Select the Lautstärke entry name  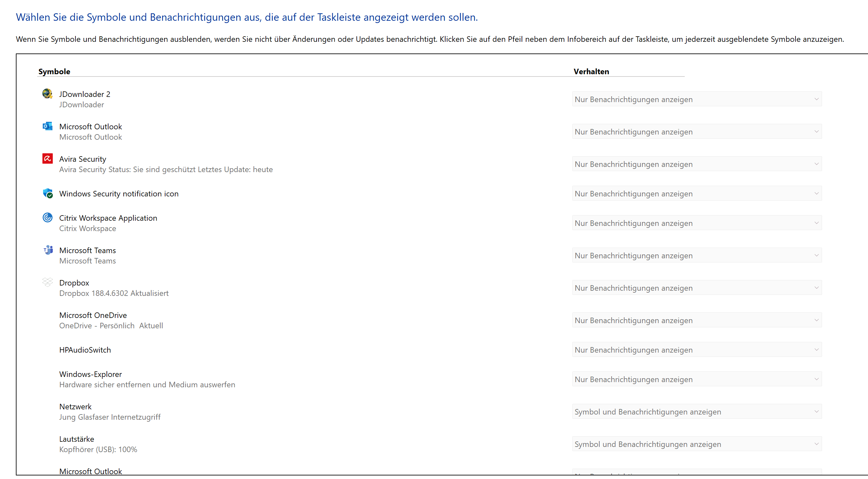coord(76,439)
